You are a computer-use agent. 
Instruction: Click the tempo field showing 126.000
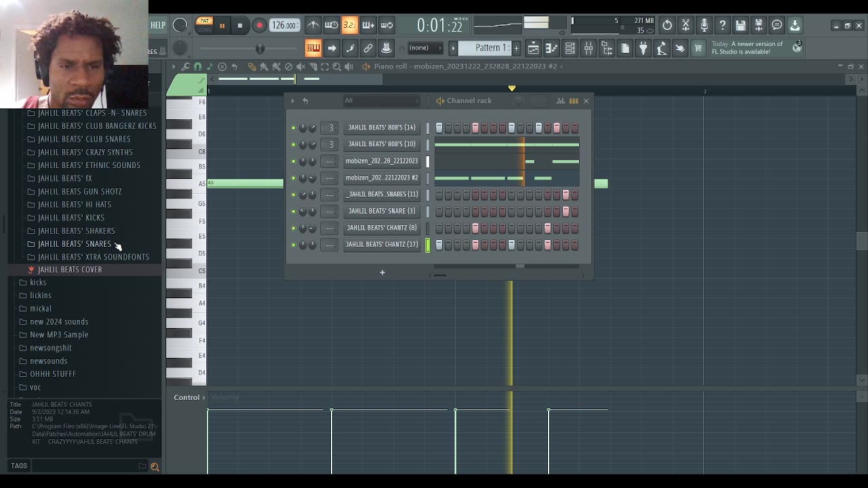pyautogui.click(x=284, y=26)
